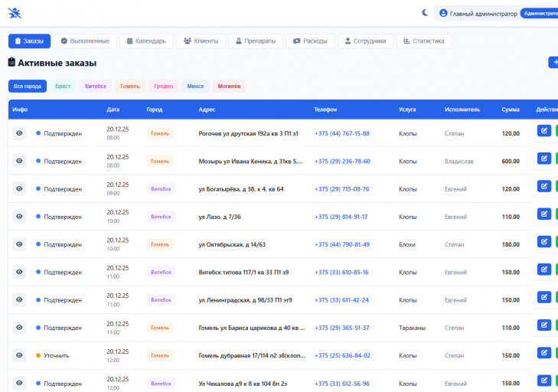Screen dimensions: 558x392
Task: Click the app logo in top-left corner
Action: (x=15, y=13)
